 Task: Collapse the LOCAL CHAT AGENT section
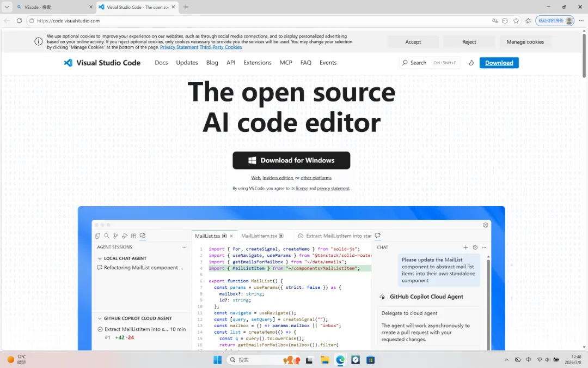click(100, 258)
